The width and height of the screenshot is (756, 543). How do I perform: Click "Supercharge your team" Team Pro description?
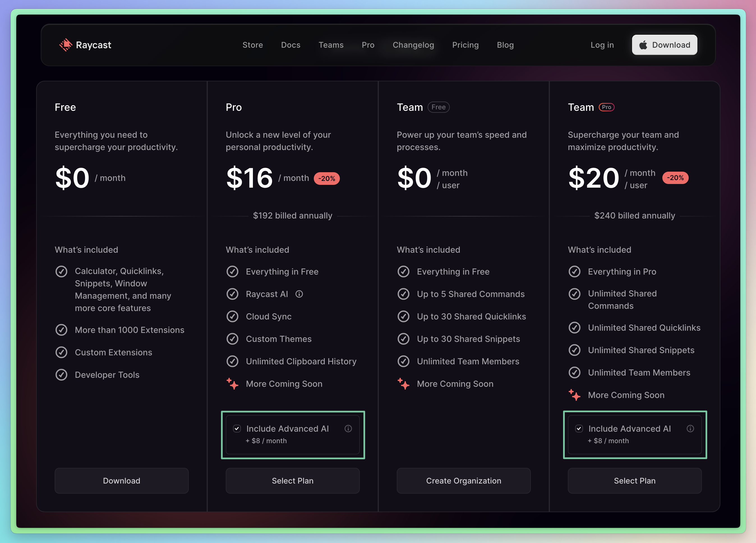[623, 141]
